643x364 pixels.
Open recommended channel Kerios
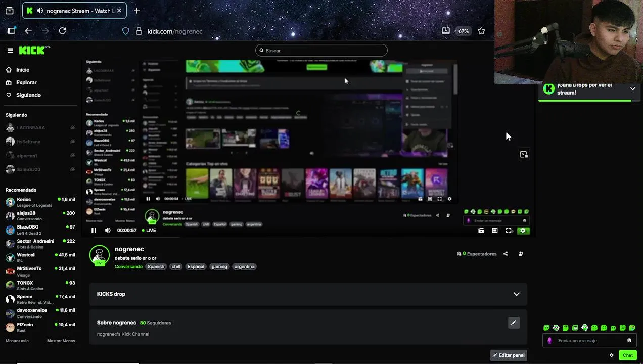click(x=40, y=202)
